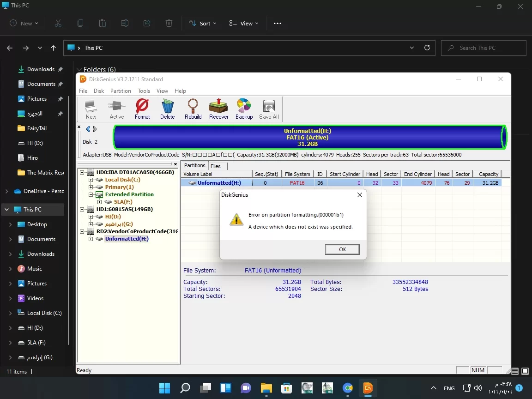Click the Volume Label column header
This screenshot has height=399, width=532.
pos(217,174)
